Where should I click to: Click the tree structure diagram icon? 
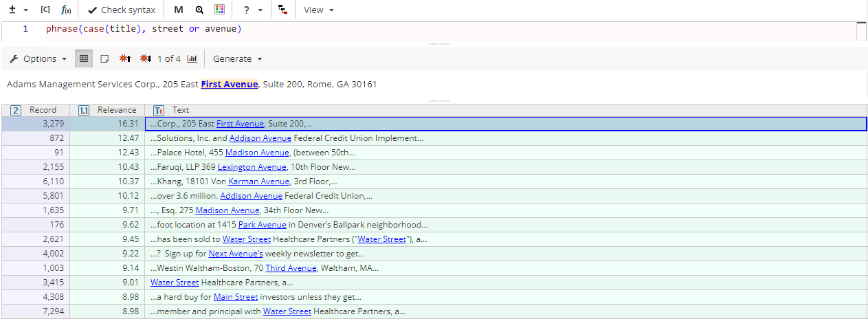tap(283, 10)
